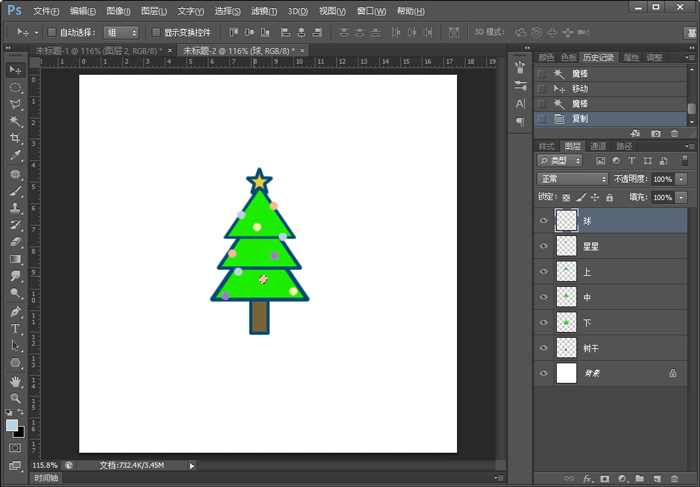Select the 复制 history state
The image size is (700, 487).
[610, 119]
